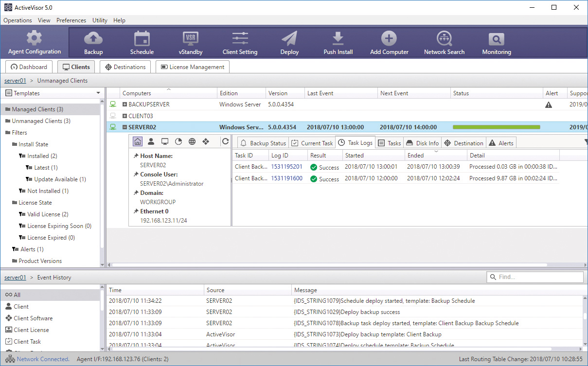
Task: Open log ID 1531191600
Action: (x=286, y=178)
